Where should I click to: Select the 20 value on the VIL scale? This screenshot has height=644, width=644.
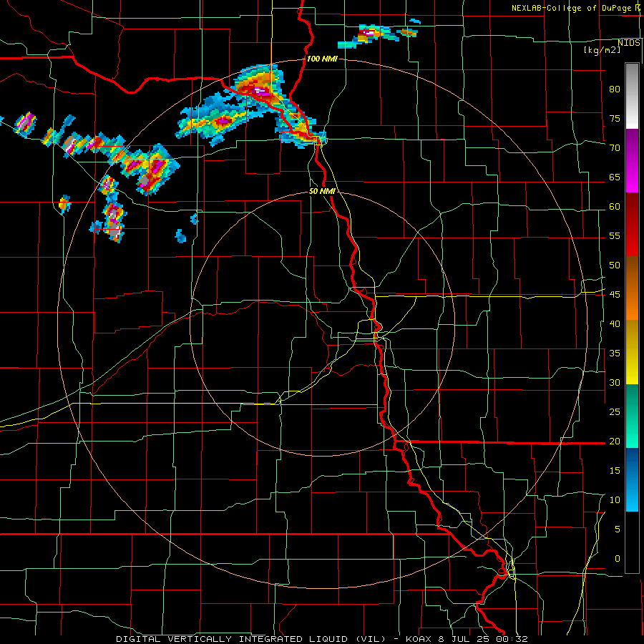[x=615, y=441]
